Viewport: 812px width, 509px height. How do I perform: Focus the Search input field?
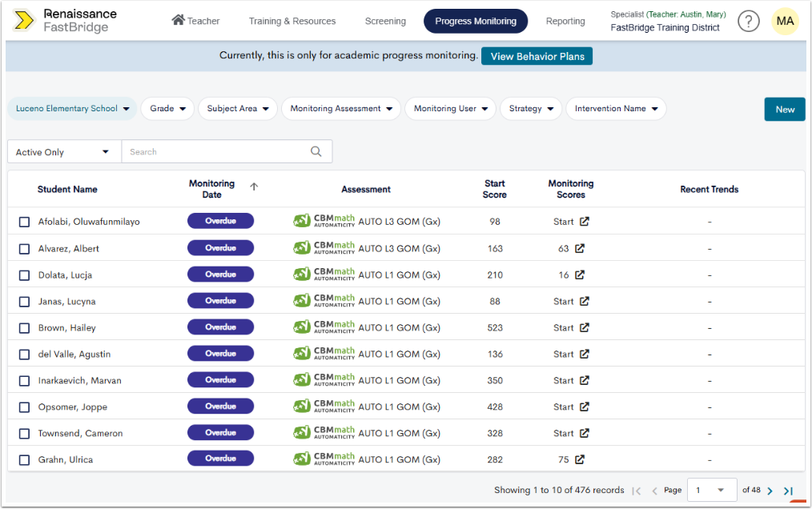(x=227, y=152)
